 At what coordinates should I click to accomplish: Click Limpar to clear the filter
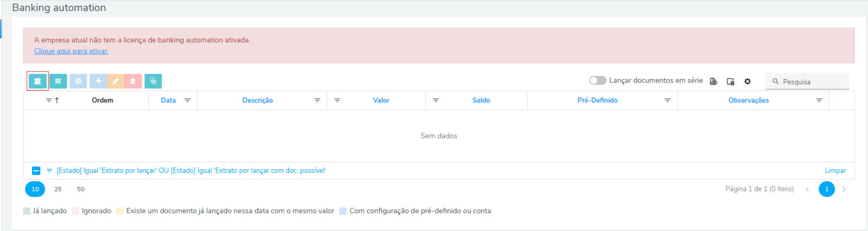click(835, 171)
